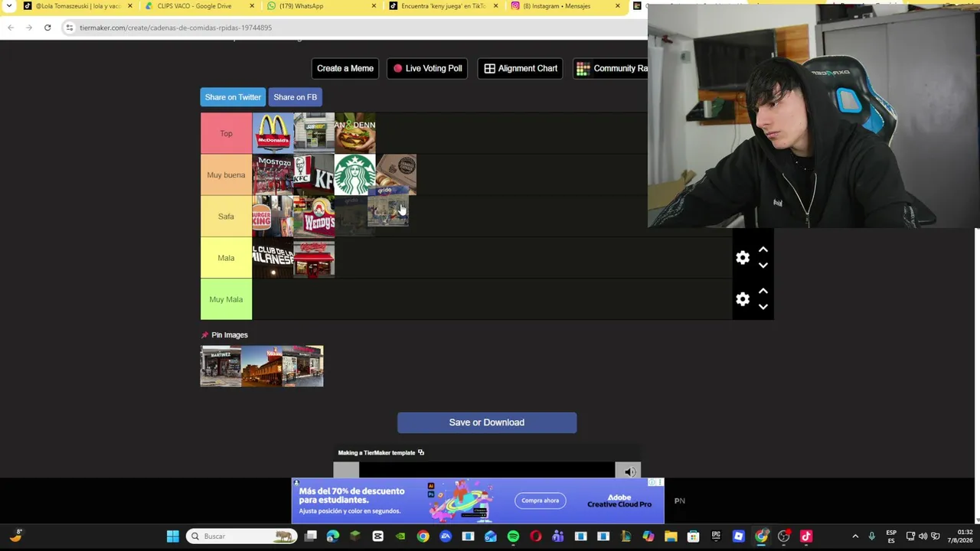Open the Alignment Chart option
The image size is (980, 551).
(521, 68)
